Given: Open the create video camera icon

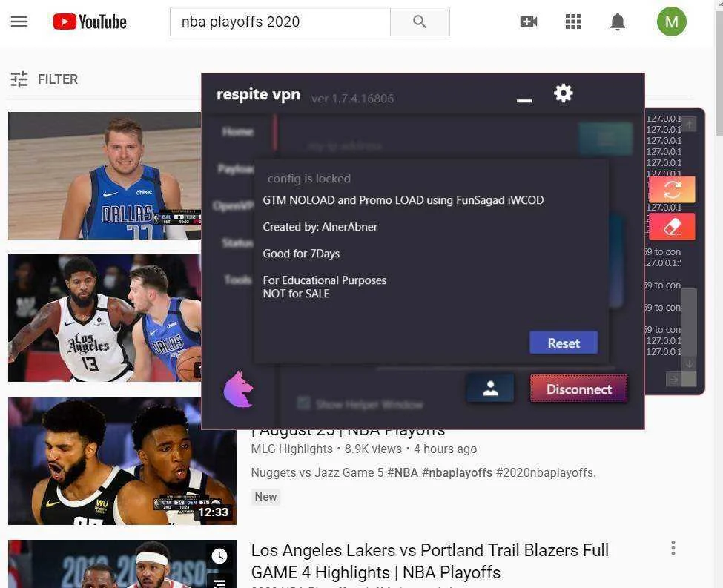Looking at the screenshot, I should pos(529,22).
